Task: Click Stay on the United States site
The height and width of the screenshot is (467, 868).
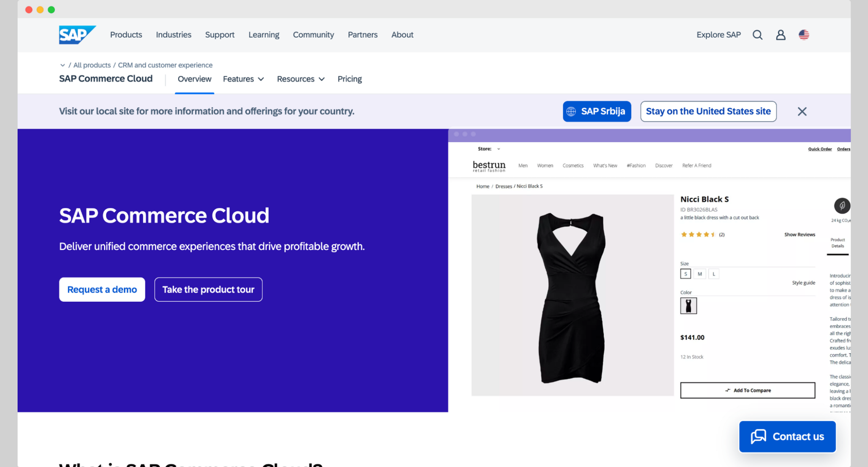Action: [708, 111]
